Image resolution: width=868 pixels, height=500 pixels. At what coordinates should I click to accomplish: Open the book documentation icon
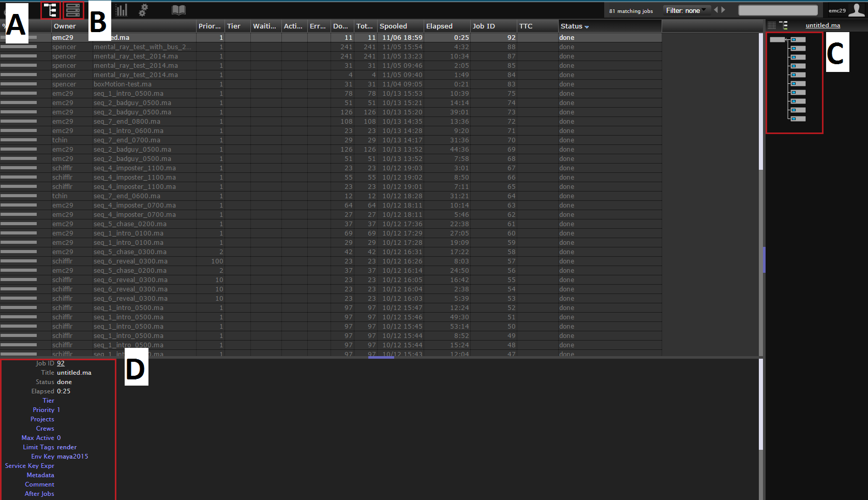click(x=178, y=10)
